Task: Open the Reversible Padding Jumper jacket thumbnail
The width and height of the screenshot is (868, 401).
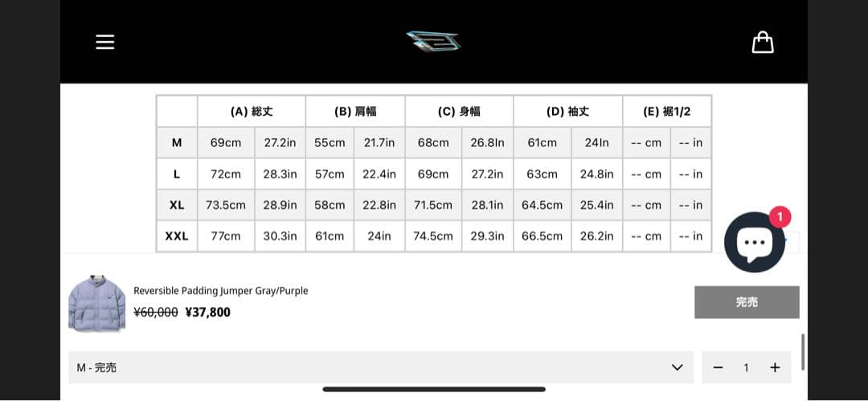Action: point(96,303)
